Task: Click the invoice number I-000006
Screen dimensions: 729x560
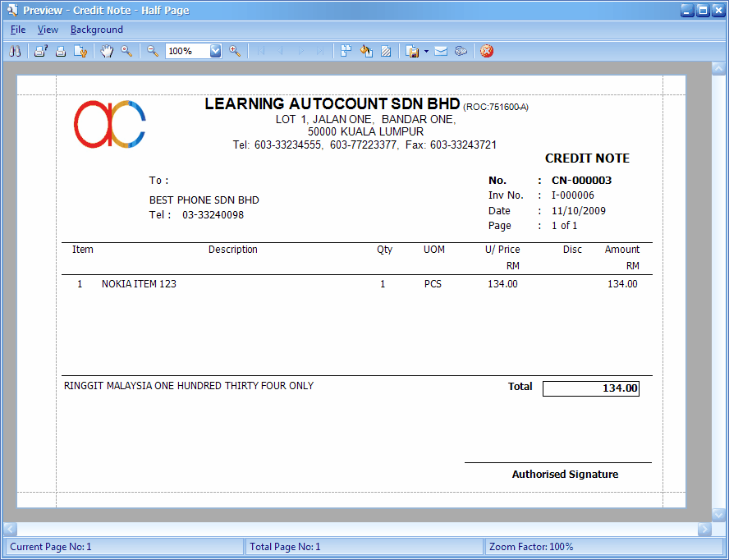Action: 573,195
